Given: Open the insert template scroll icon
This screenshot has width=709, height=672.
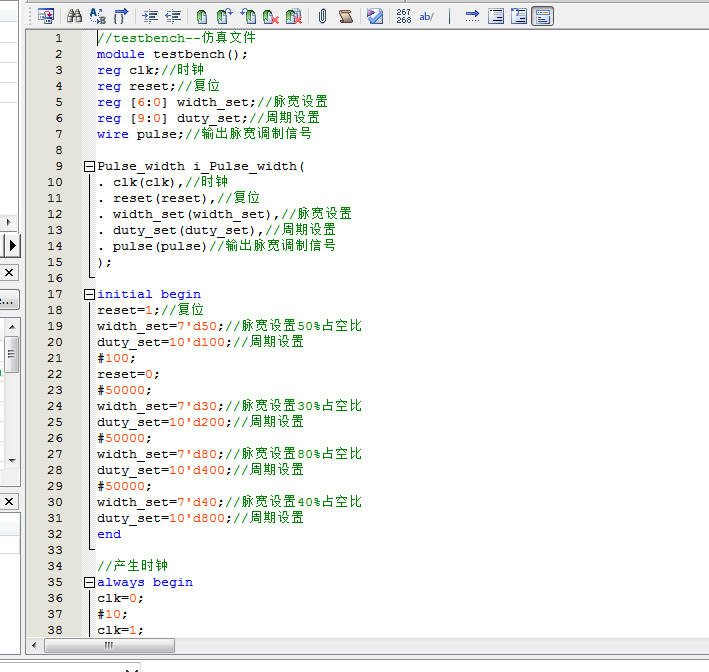Looking at the screenshot, I should [x=346, y=17].
